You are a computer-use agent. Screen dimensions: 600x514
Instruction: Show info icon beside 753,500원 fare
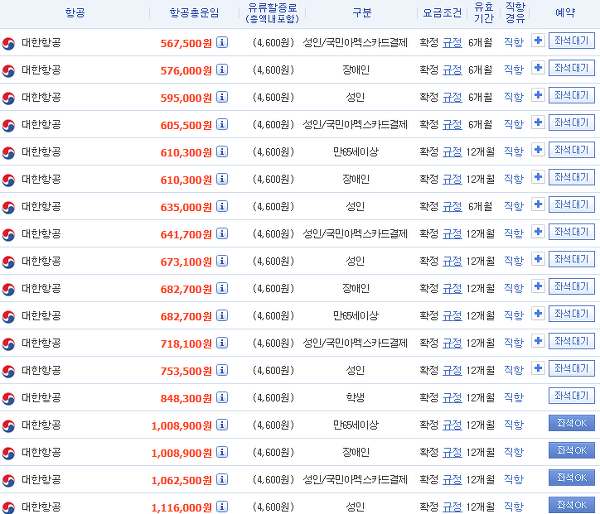click(222, 370)
